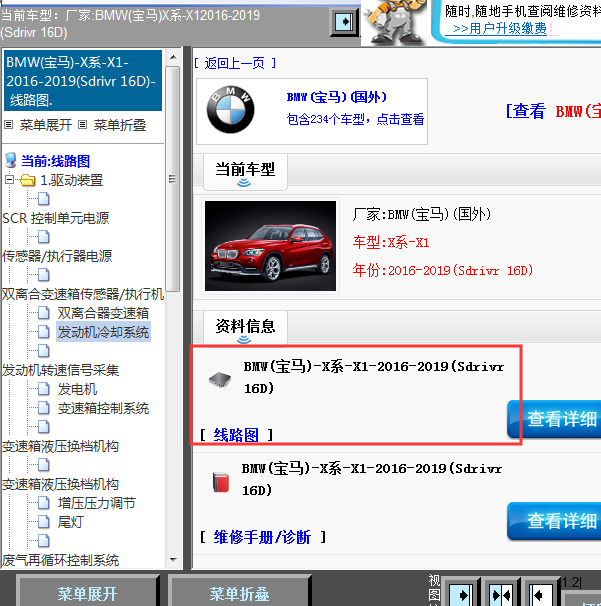Open 尾灯 tree item
Screen dimensions: 601x606
click(x=71, y=522)
